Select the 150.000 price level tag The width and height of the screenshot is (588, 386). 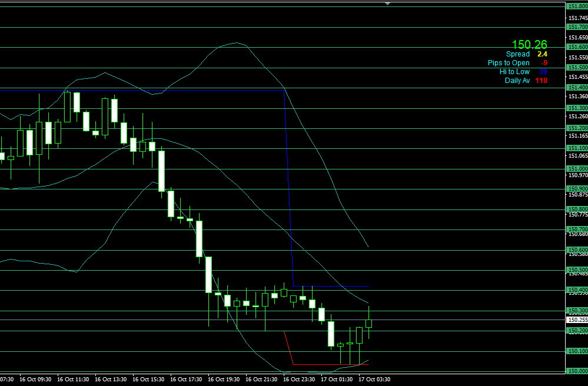coord(577,371)
